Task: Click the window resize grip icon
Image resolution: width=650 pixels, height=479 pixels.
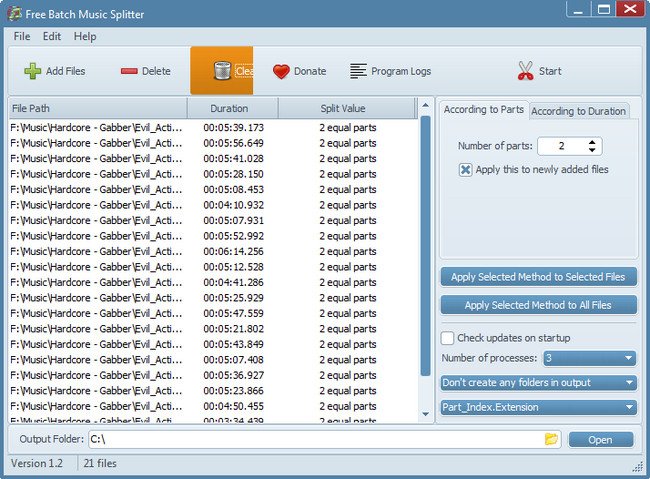Action: 637,467
